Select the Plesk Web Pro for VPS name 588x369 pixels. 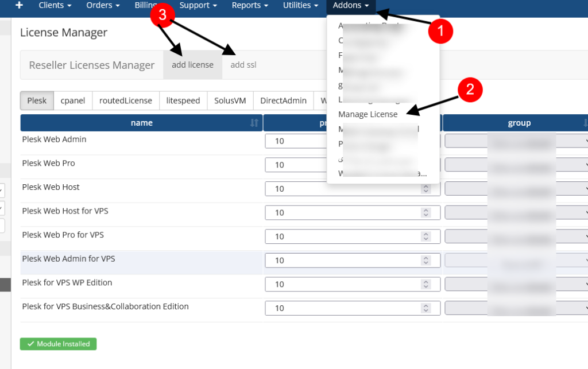click(x=63, y=235)
